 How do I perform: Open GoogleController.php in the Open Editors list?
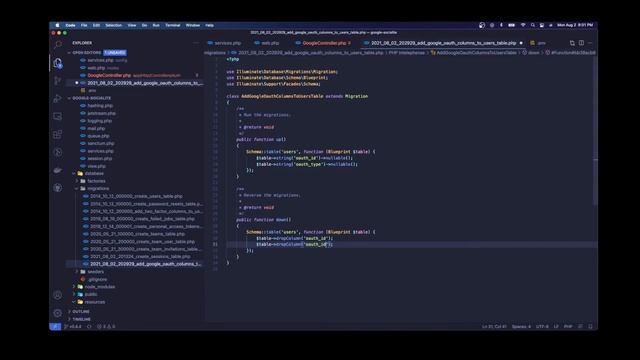135,76
